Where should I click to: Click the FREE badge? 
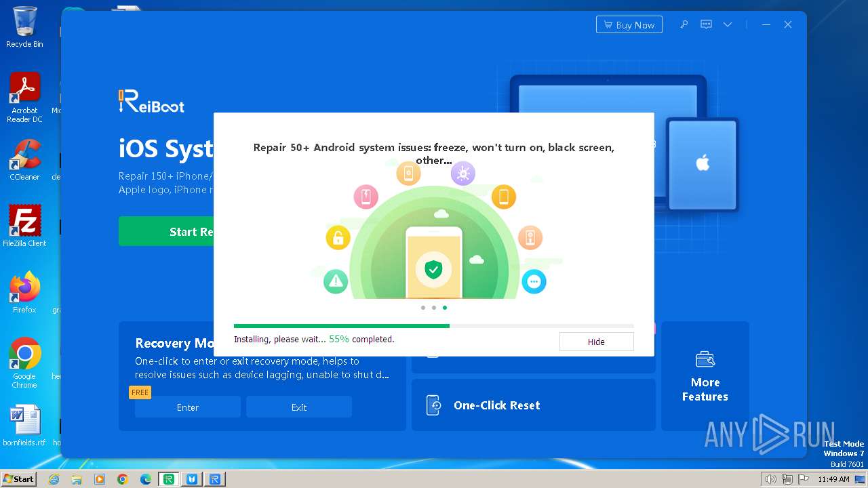pos(140,392)
